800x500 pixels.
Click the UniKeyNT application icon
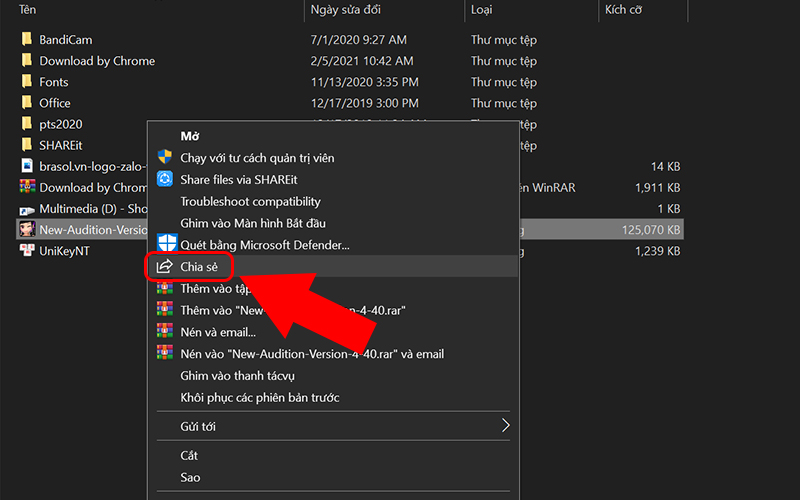click(x=27, y=251)
